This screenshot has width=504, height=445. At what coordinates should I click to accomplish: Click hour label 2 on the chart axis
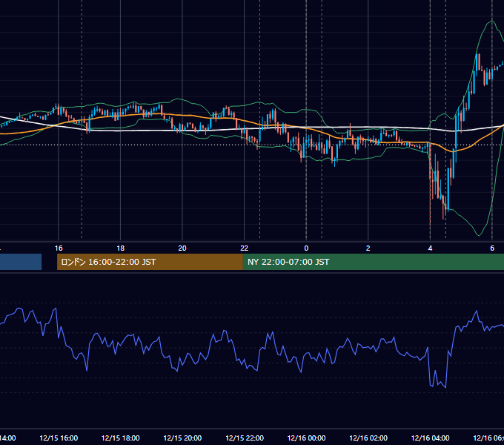[368, 248]
